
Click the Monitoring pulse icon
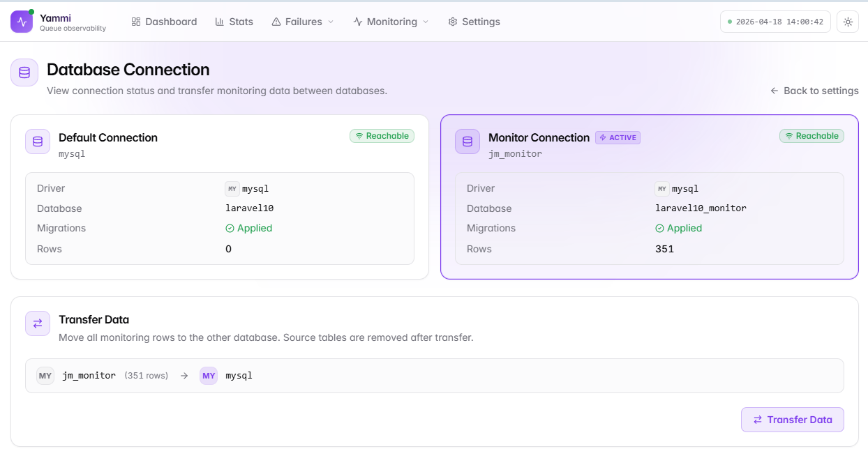tap(358, 22)
